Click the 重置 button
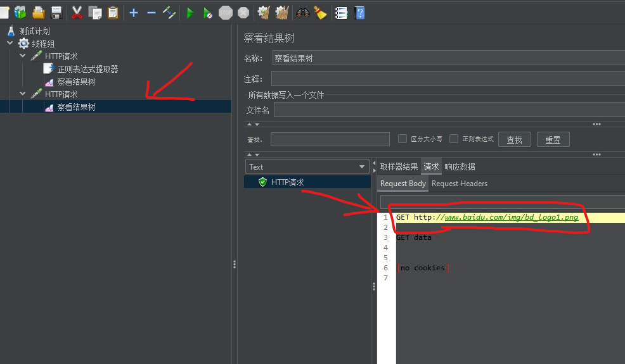 553,140
